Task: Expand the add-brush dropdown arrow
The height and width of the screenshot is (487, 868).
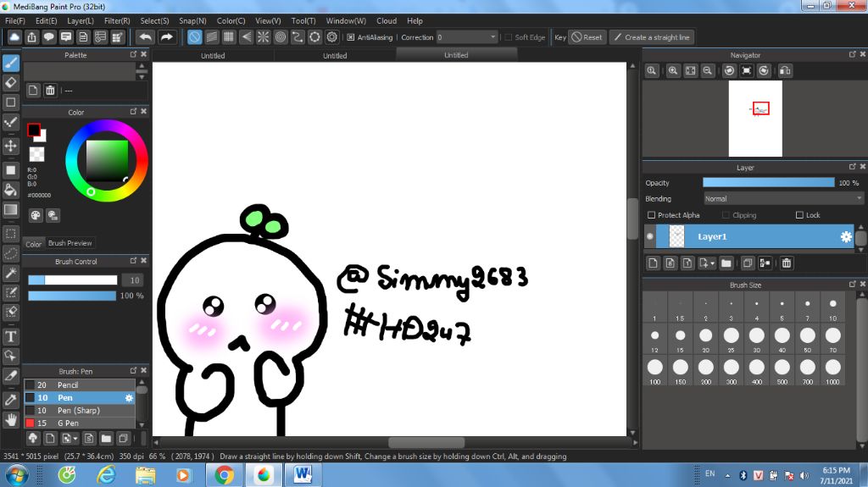Action: (x=75, y=439)
